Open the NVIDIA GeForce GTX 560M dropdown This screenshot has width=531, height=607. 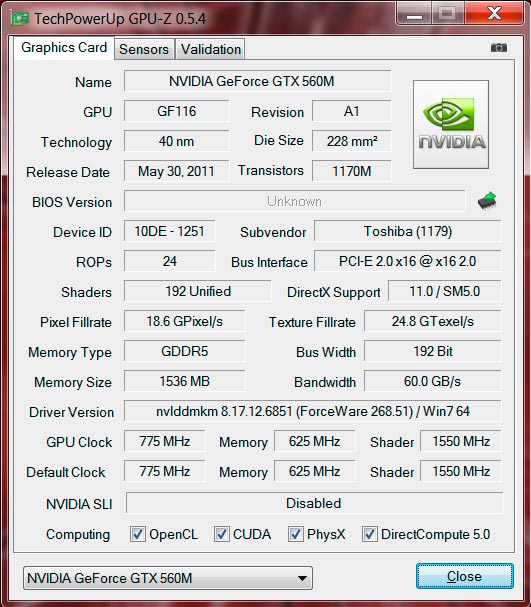point(168,578)
